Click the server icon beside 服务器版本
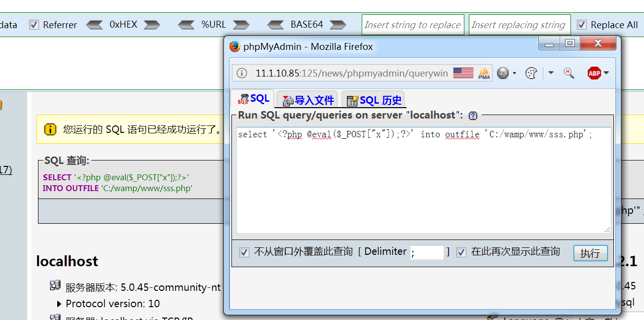 pyautogui.click(x=55, y=285)
